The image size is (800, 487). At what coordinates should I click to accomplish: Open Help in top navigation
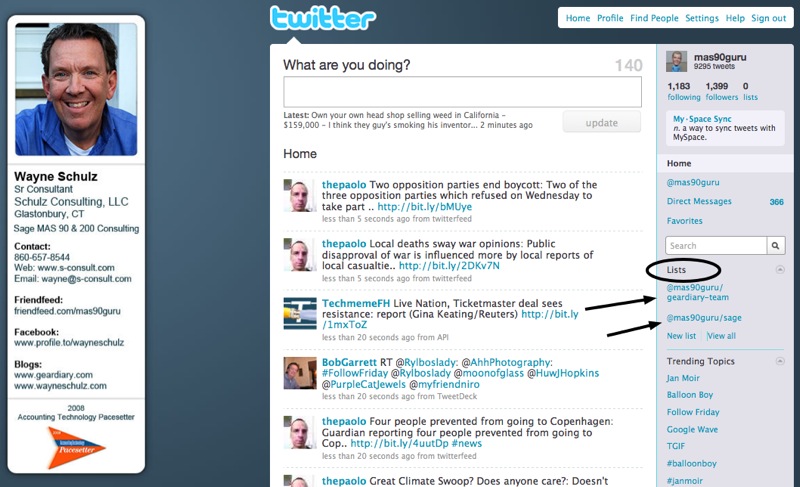tap(735, 18)
